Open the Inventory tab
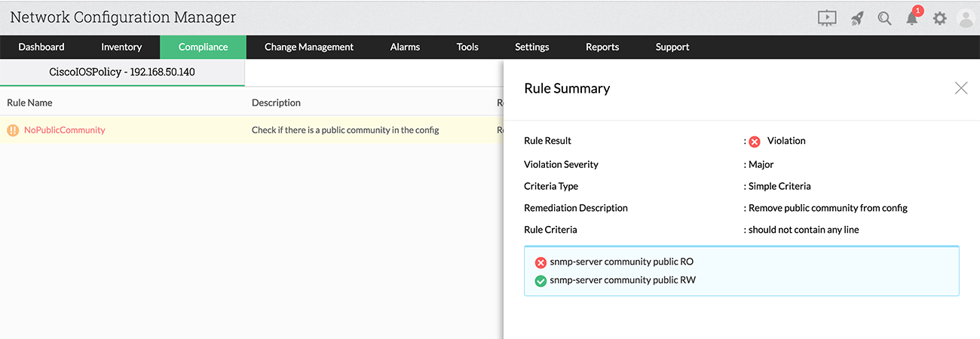 click(x=121, y=47)
